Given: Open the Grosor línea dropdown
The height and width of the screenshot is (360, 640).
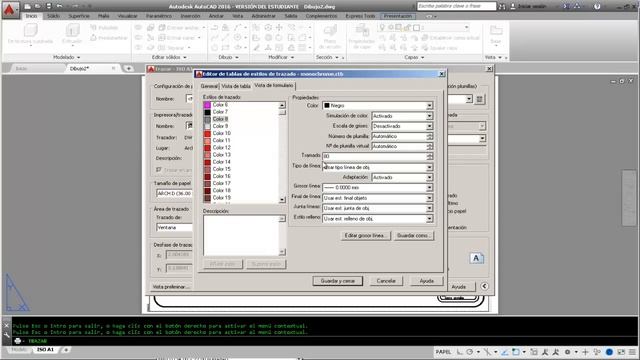Looking at the screenshot, I should (378, 188).
